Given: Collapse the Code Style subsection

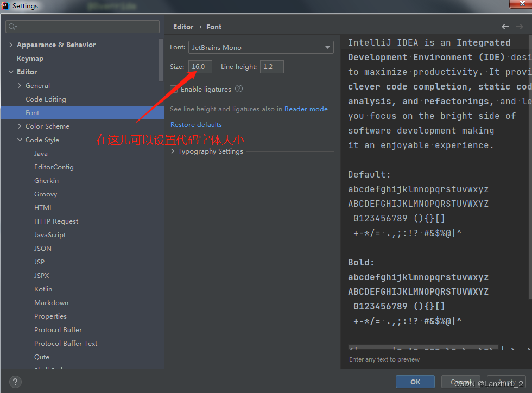Looking at the screenshot, I should click(x=20, y=140).
